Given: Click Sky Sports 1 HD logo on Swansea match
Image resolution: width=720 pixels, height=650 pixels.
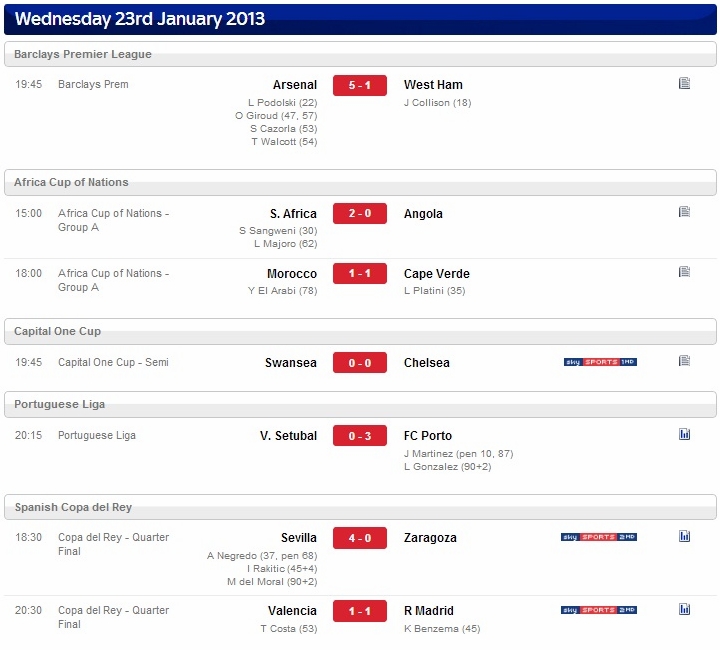Looking at the screenshot, I should pos(600,362).
